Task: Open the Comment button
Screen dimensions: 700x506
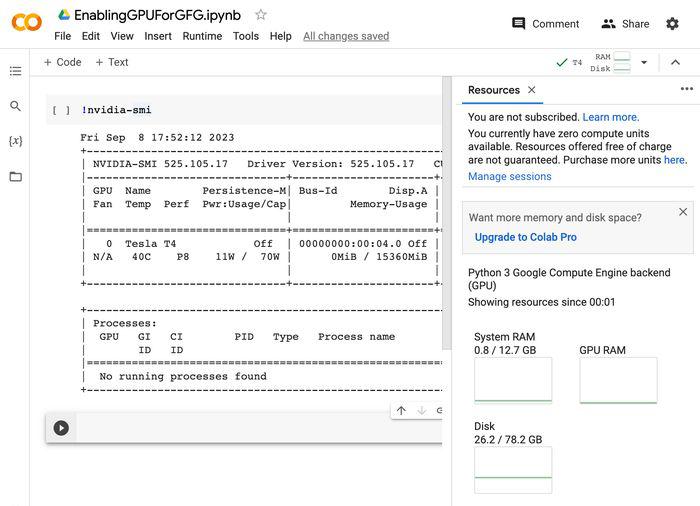Action: point(546,24)
